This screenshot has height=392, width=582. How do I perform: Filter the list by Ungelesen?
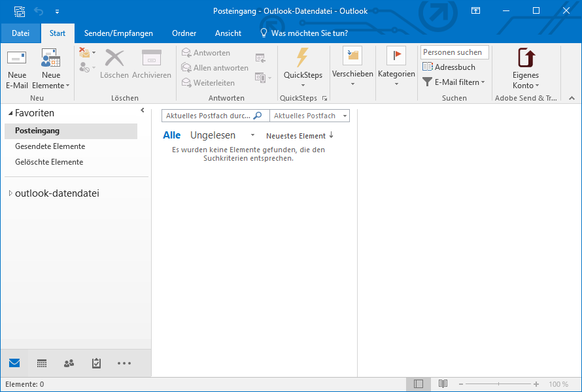[213, 135]
